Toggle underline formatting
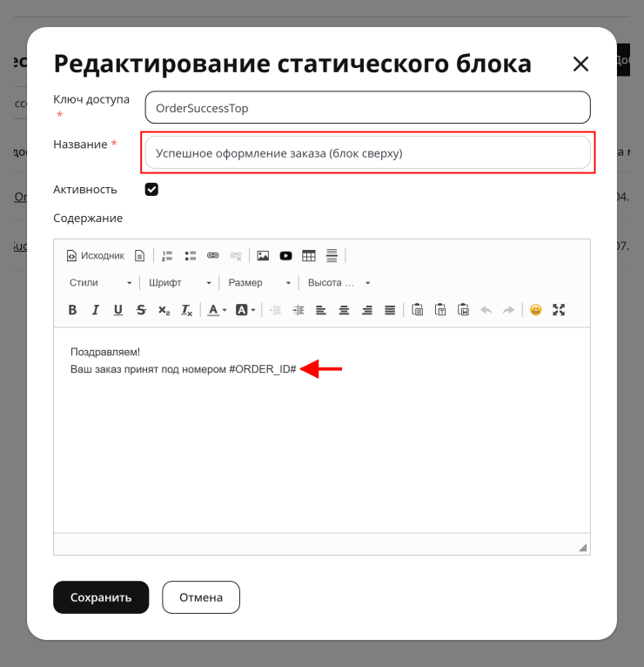The width and height of the screenshot is (644, 667). (118, 310)
